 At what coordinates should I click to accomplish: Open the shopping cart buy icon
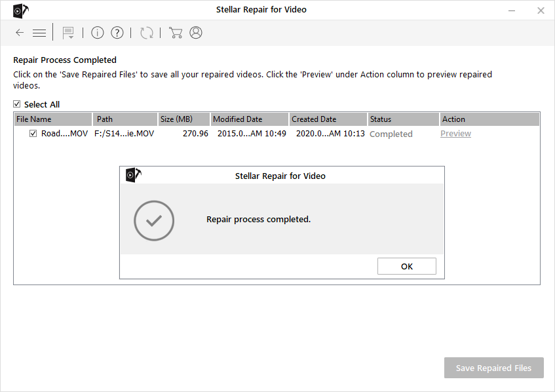pos(175,33)
